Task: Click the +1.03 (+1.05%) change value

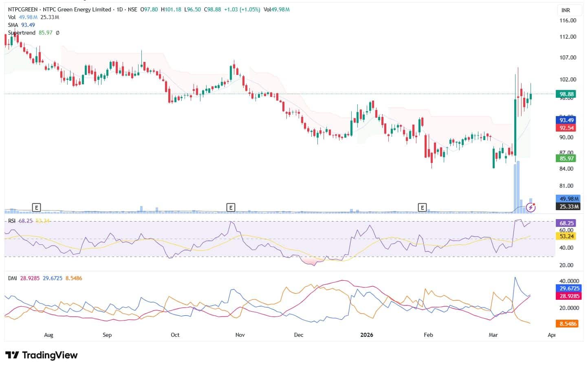Action: point(242,9)
